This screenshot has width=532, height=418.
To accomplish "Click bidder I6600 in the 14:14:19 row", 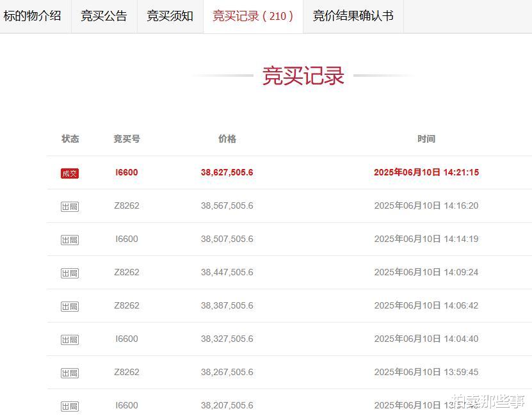I will (127, 239).
